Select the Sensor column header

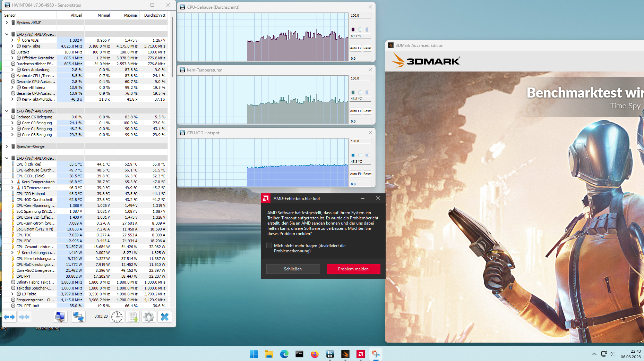[x=29, y=15]
